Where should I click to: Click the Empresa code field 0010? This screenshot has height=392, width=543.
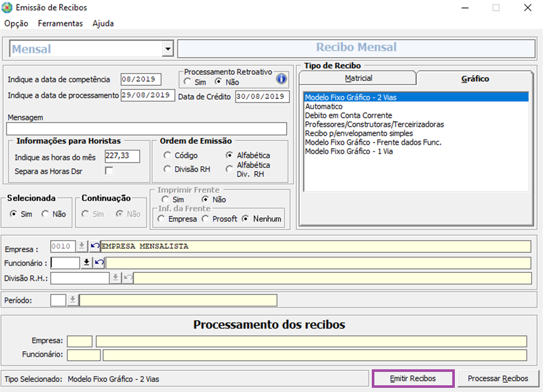63,246
